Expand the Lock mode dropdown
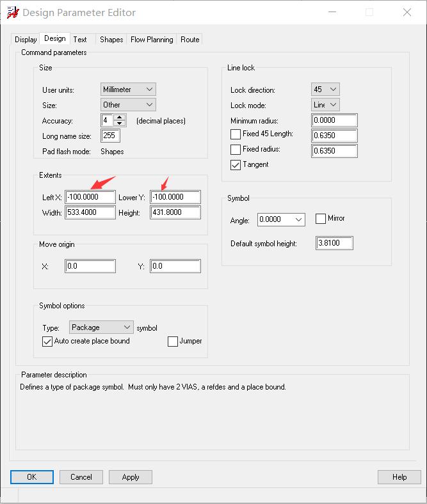This screenshot has height=504, width=427. [x=325, y=105]
